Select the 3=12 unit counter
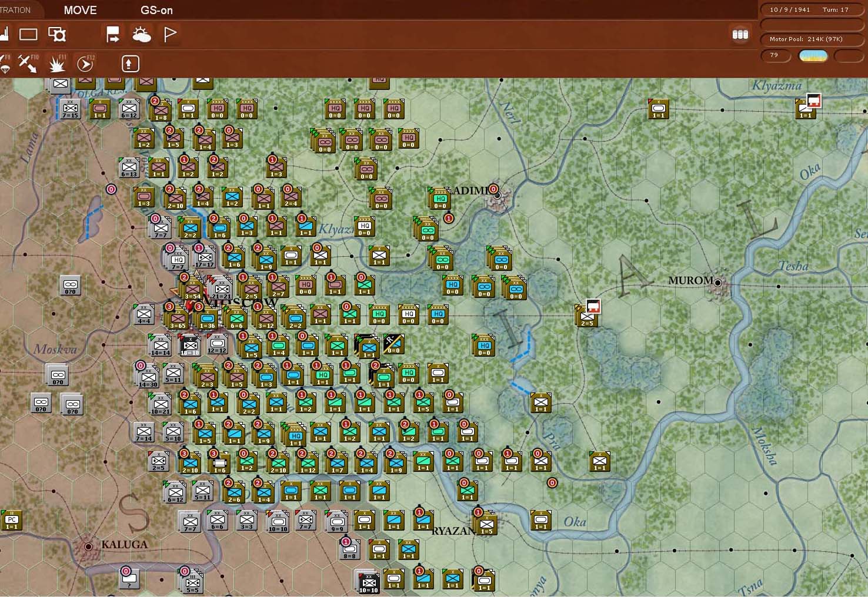Screen dimensions: 868x597 pos(266,318)
